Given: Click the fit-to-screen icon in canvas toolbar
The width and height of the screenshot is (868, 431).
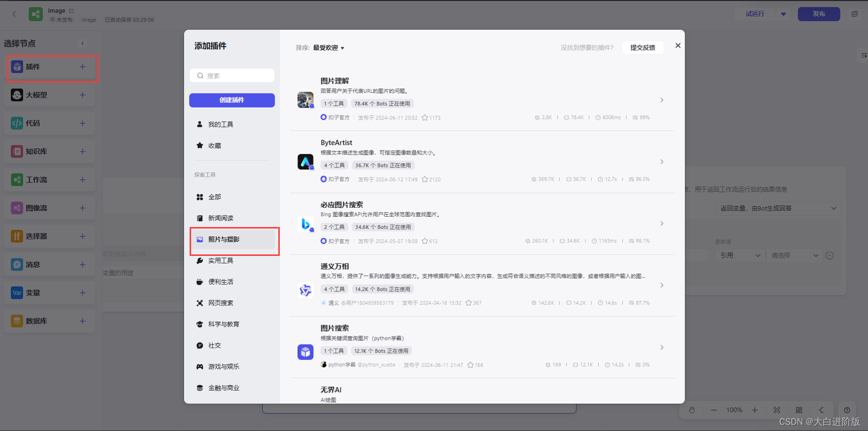Looking at the screenshot, I should [776, 410].
